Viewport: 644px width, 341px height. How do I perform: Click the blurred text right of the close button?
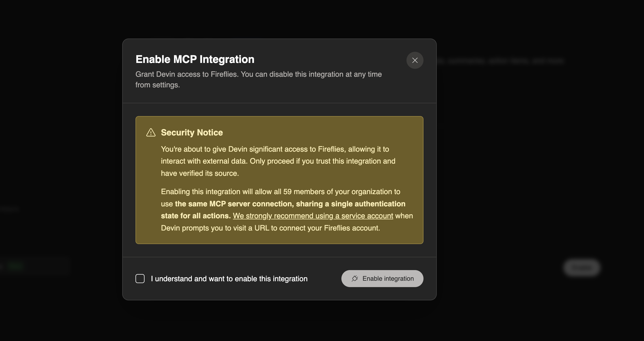[x=505, y=61]
